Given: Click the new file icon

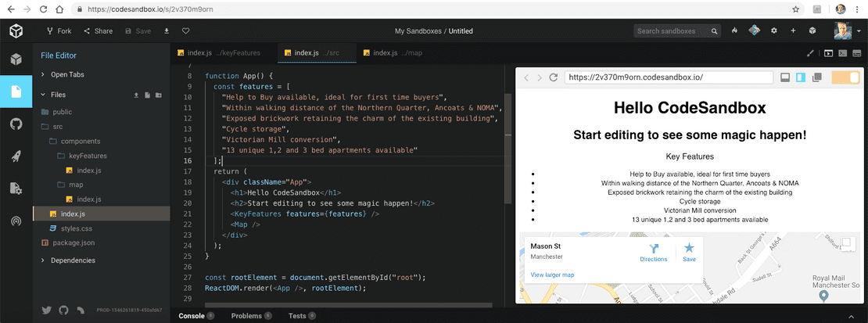Looking at the screenshot, I should 147,95.
